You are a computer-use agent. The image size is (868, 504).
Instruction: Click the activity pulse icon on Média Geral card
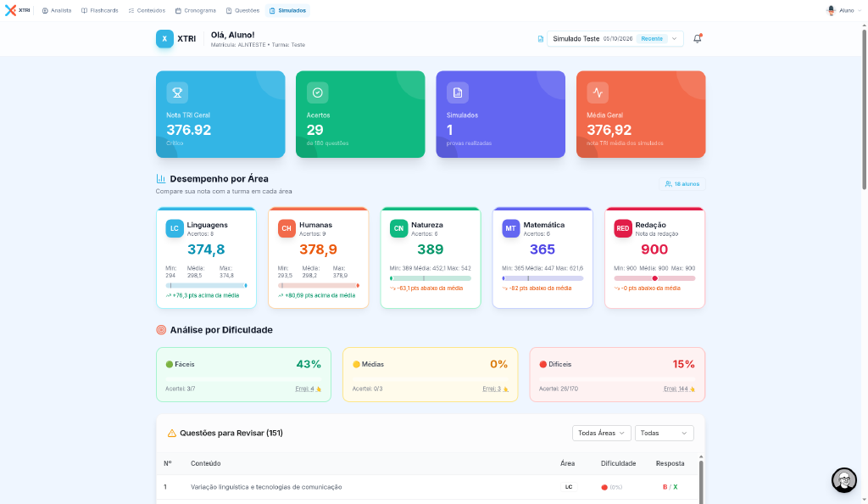click(598, 92)
